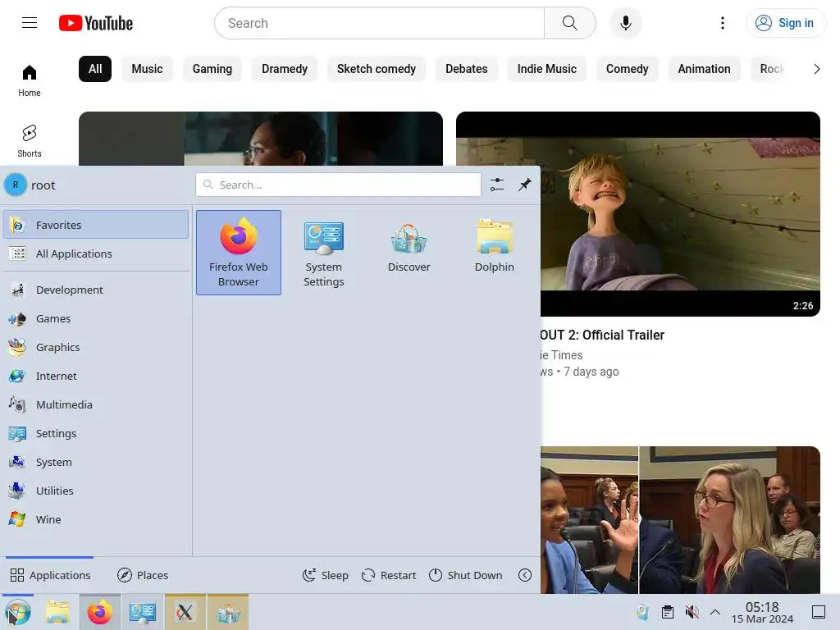
Task: Click the muted volume tray icon
Action: (692, 612)
